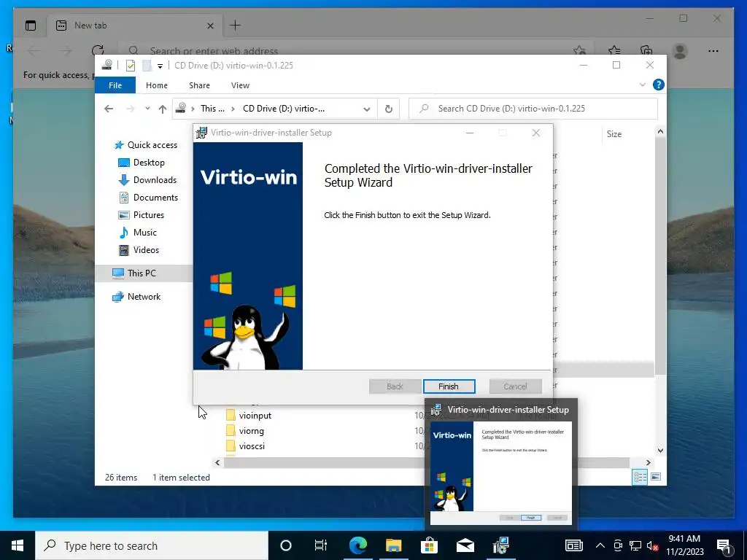This screenshot has width=747, height=560.
Task: Open the notification center icon
Action: [x=724, y=545]
